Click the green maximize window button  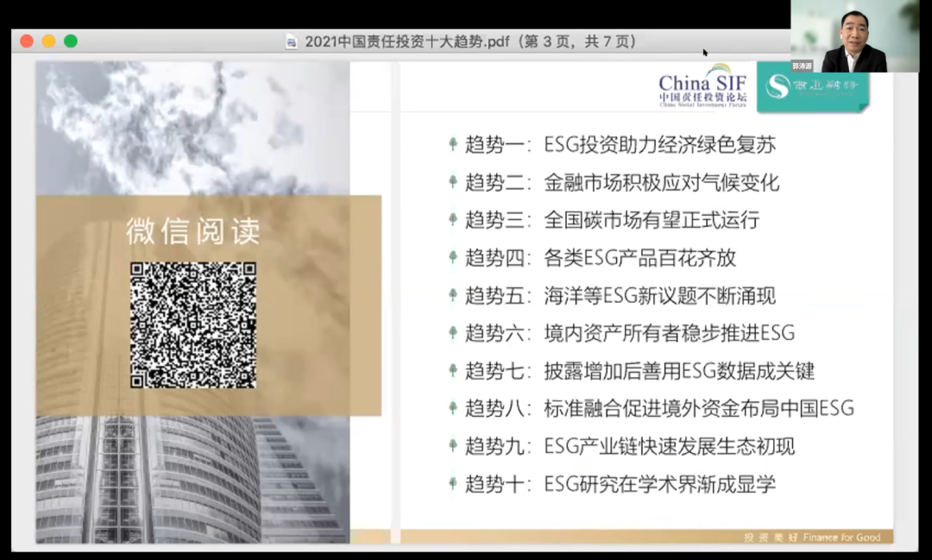click(71, 41)
